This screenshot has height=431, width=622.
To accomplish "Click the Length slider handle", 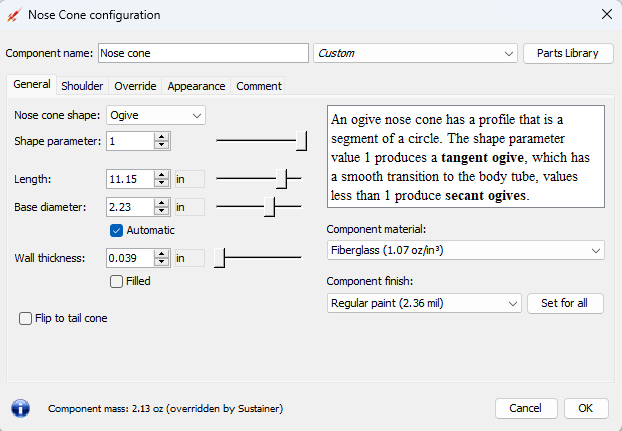I will pos(282,179).
